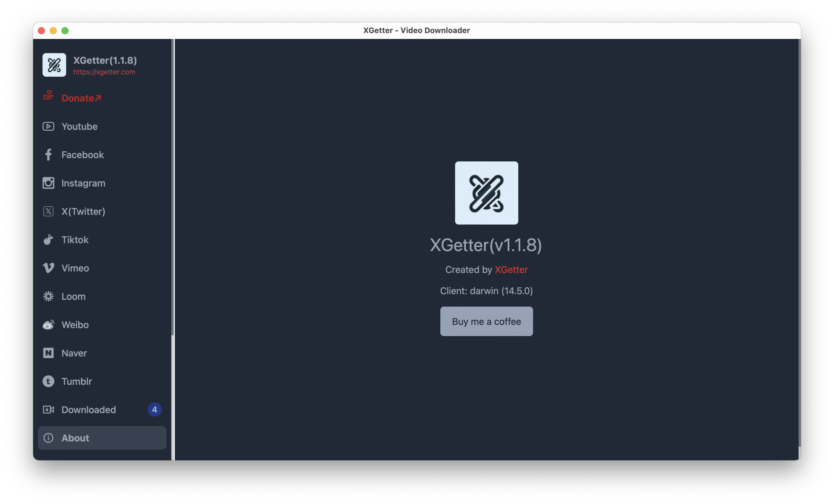Go to the Facebook section
The width and height of the screenshot is (834, 504).
point(102,155)
